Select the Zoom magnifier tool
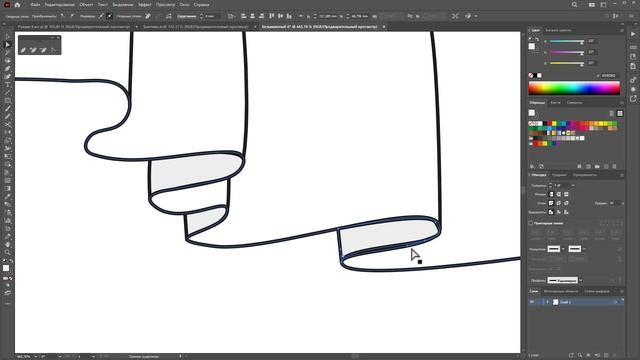 tap(7, 252)
